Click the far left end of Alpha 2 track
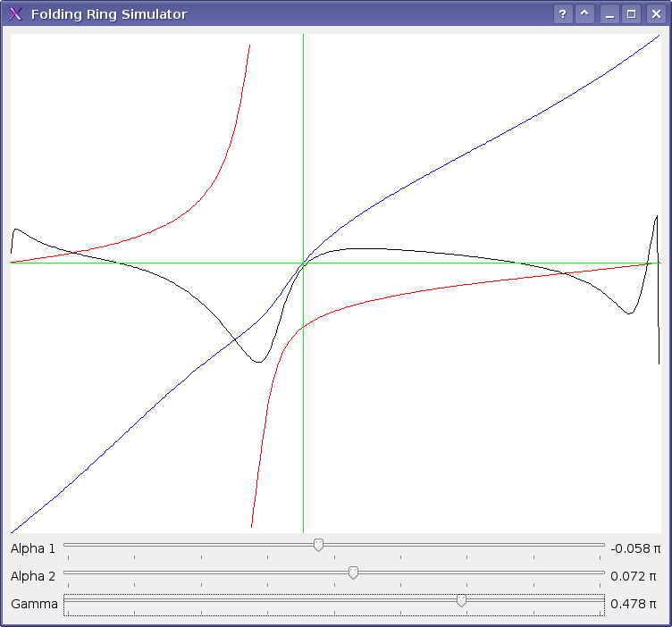 click(67, 573)
